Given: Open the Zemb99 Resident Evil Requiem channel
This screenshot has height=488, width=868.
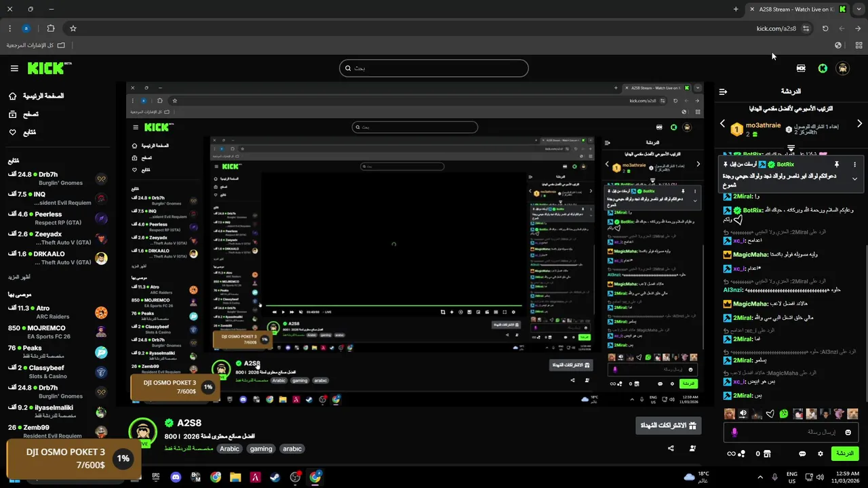Looking at the screenshot, I should click(x=58, y=431).
